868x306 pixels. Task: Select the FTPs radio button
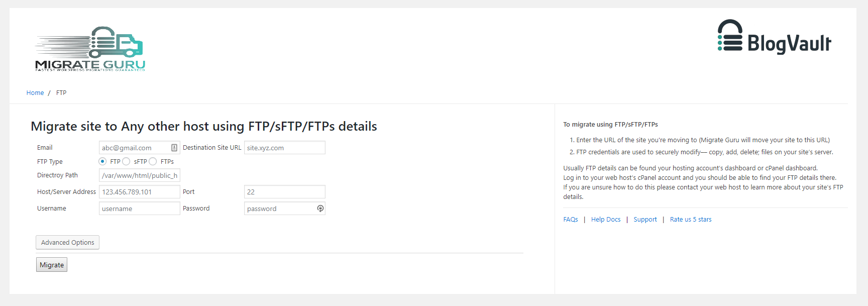[153, 161]
